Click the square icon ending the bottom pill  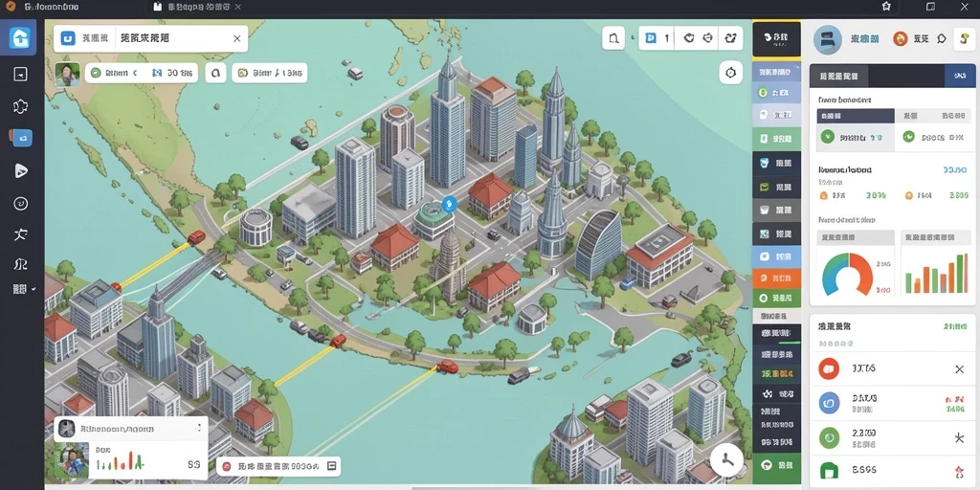331,466
